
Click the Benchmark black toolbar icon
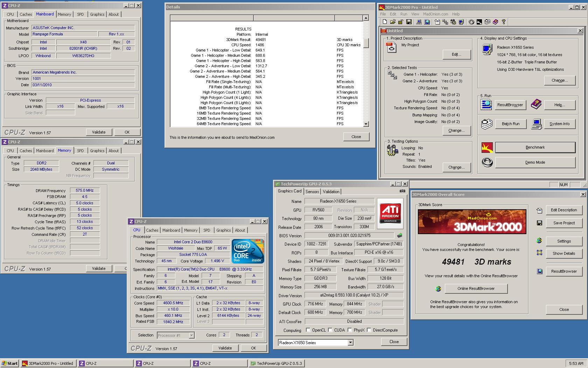(x=479, y=22)
